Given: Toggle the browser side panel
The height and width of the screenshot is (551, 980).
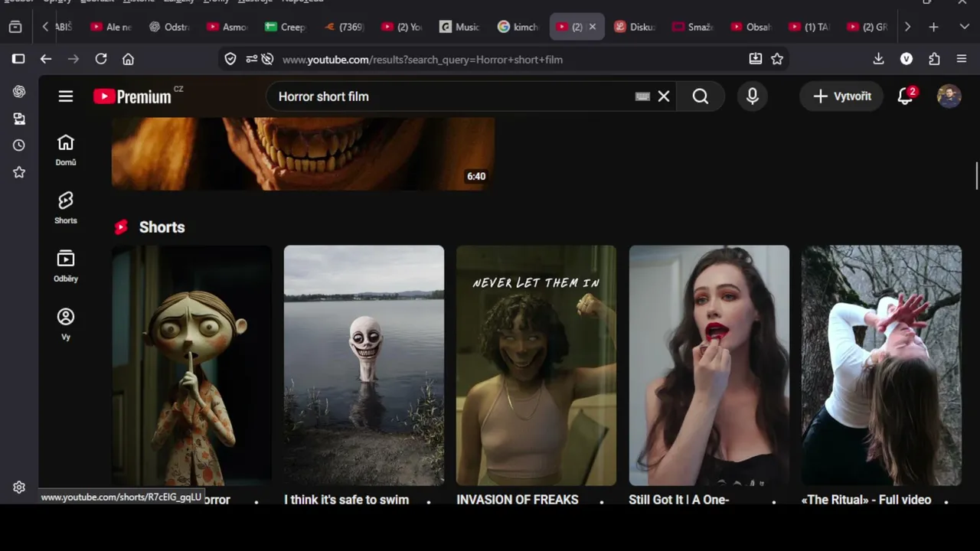Looking at the screenshot, I should [x=18, y=59].
